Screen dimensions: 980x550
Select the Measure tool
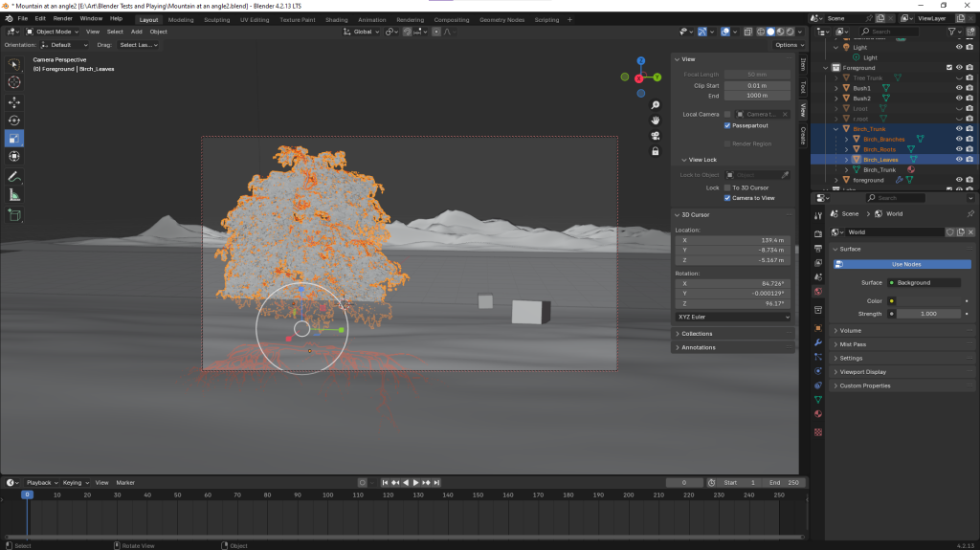14,195
